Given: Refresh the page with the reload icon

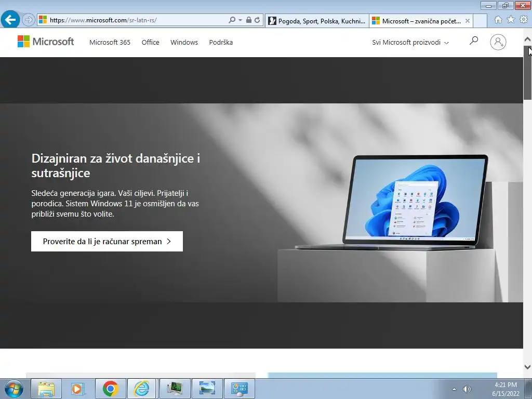Looking at the screenshot, I should click(257, 20).
